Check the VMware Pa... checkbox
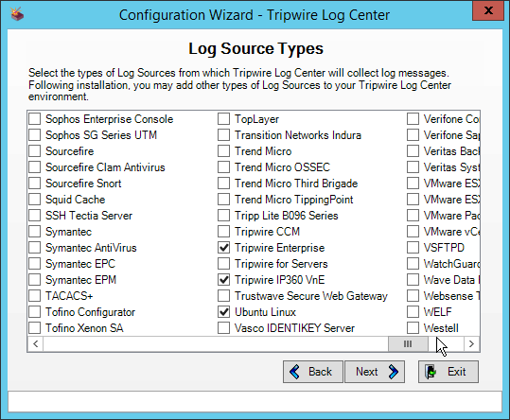The image size is (510, 420). point(413,216)
